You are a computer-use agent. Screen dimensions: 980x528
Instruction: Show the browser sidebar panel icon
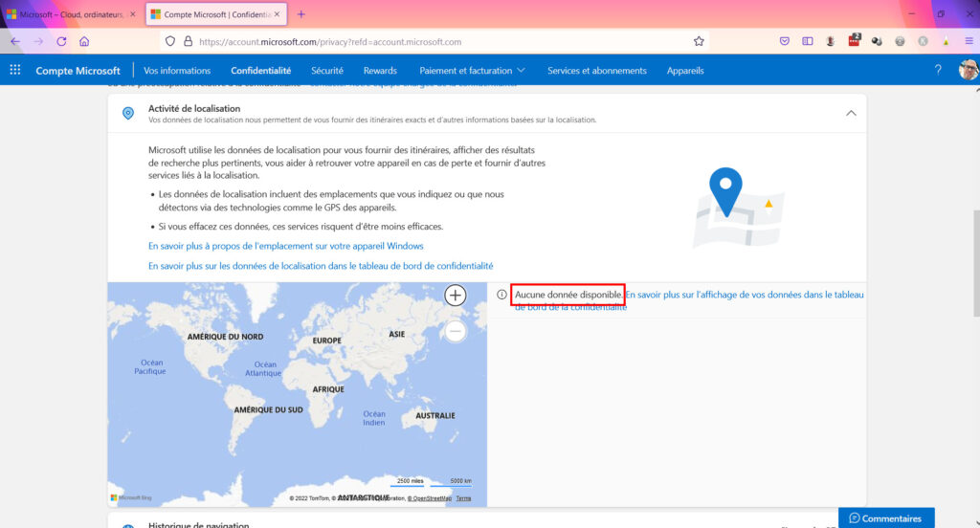pyautogui.click(x=808, y=41)
